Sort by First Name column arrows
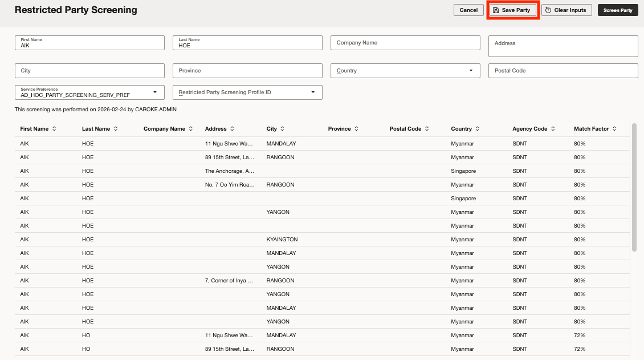644x360 pixels. [x=54, y=129]
